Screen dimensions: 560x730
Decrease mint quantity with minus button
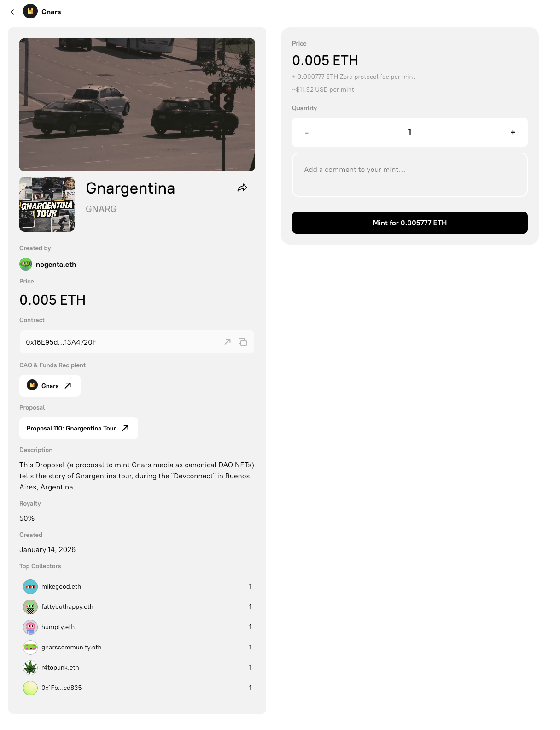coord(307,132)
